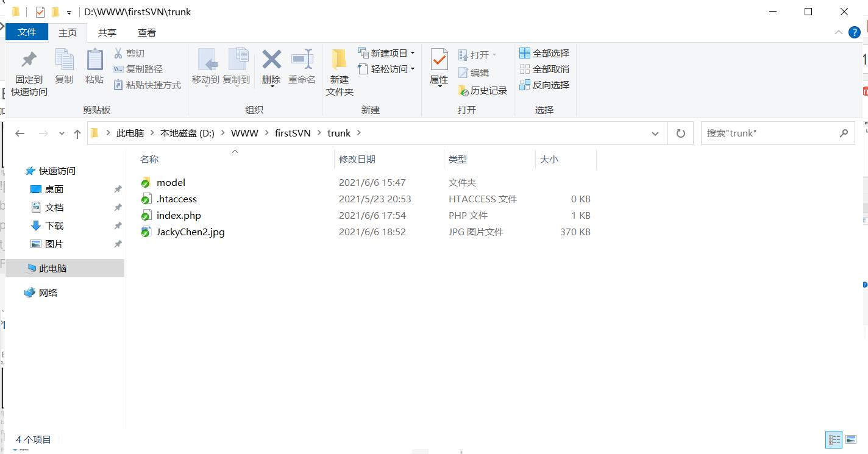Click 全部取消 select none
The height and width of the screenshot is (454, 868).
click(544, 69)
